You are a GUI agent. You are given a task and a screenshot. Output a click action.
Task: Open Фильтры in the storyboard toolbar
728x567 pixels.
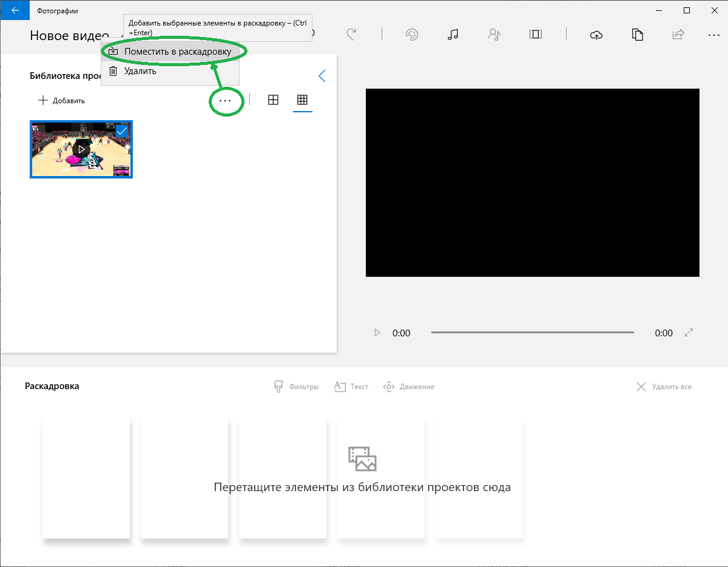tap(296, 387)
